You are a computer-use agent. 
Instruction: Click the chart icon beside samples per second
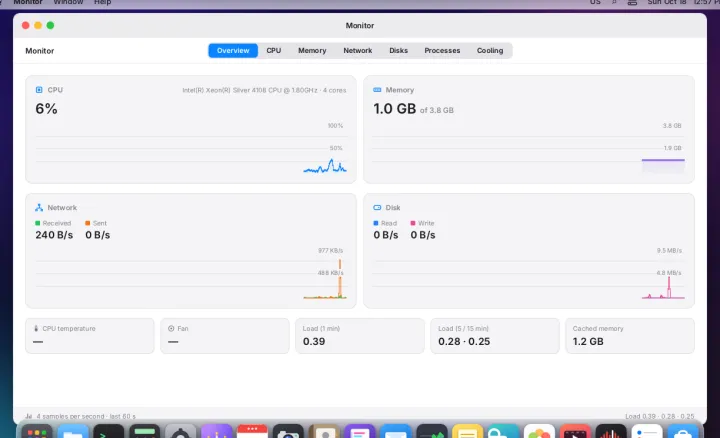pyautogui.click(x=28, y=416)
